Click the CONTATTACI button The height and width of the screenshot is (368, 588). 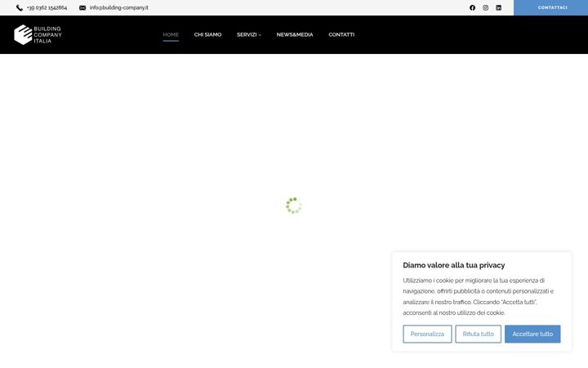click(550, 7)
